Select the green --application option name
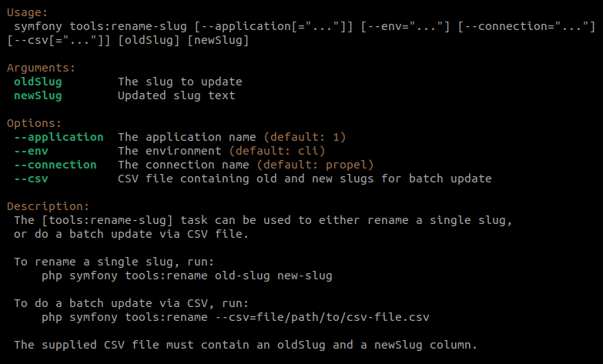 coord(59,137)
